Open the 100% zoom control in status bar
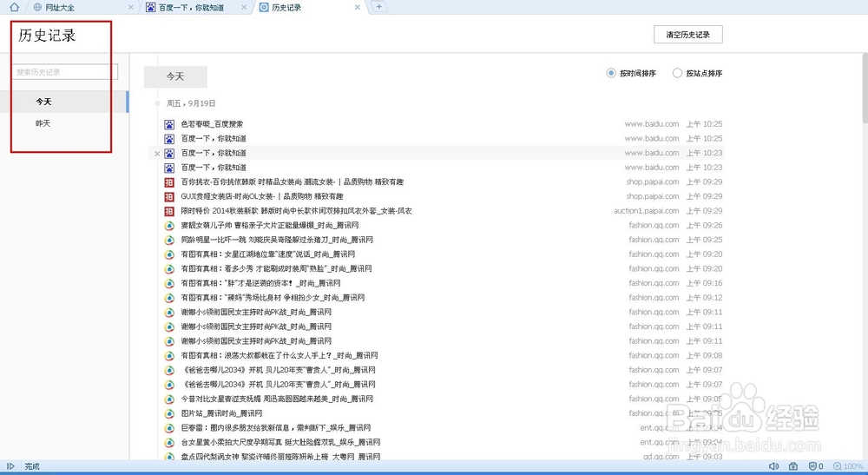Viewport: 868px width, 475px height. [x=848, y=466]
